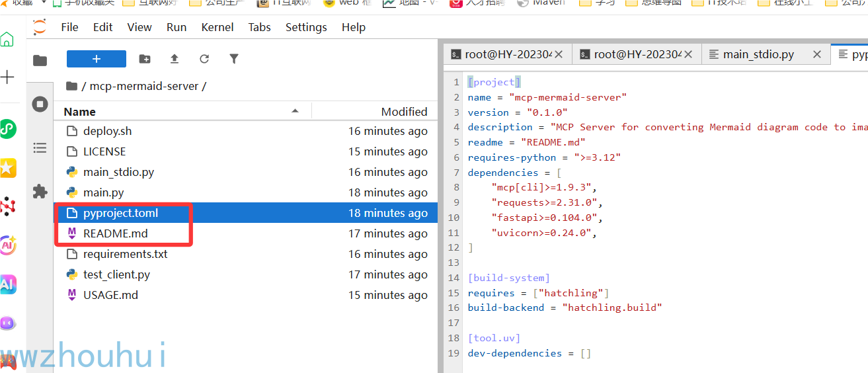Open the View menu
The width and height of the screenshot is (868, 373).
tap(139, 27)
